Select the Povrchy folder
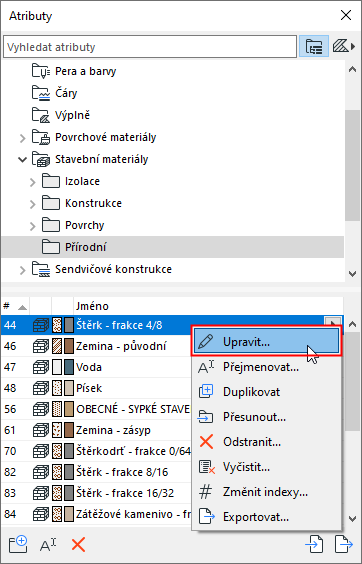 click(85, 225)
